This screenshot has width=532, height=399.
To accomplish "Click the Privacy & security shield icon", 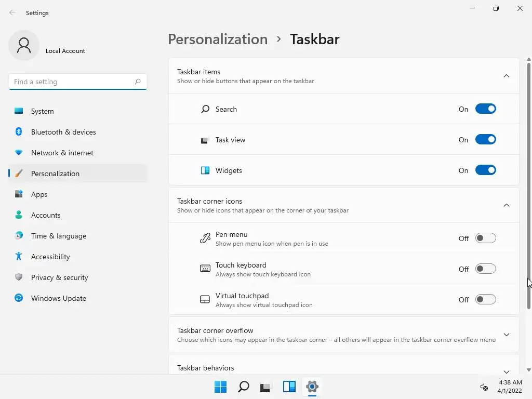I will click(x=19, y=277).
